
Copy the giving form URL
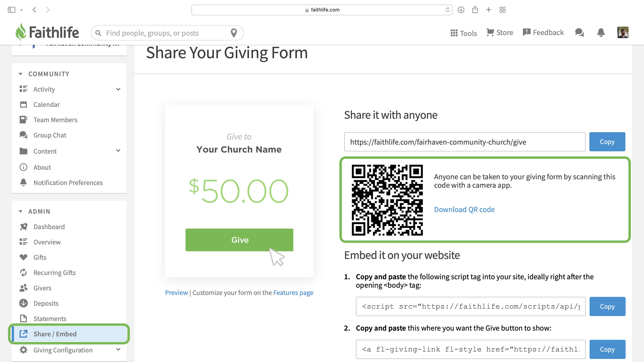tap(607, 142)
